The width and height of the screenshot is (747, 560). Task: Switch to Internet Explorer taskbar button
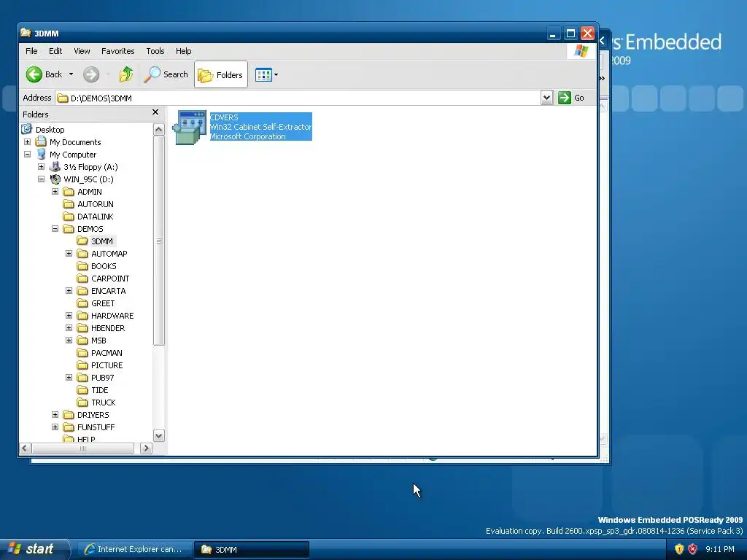click(x=134, y=549)
